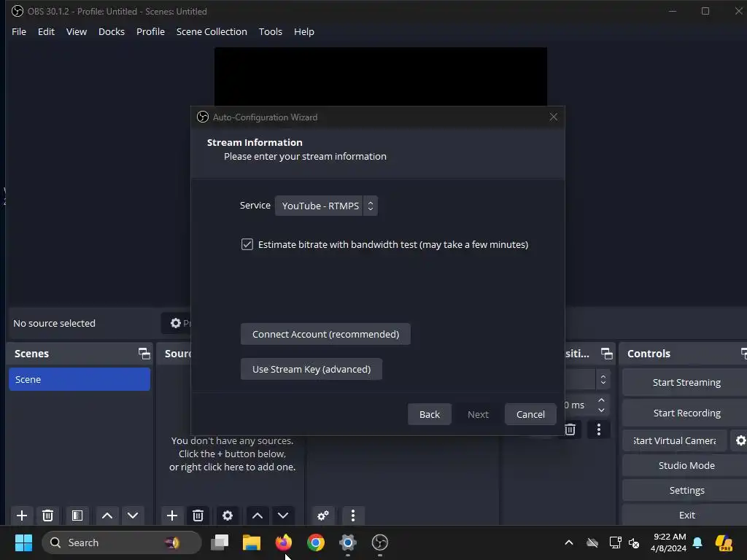
Task: Click the Windows taskbar Search box
Action: pos(122,542)
